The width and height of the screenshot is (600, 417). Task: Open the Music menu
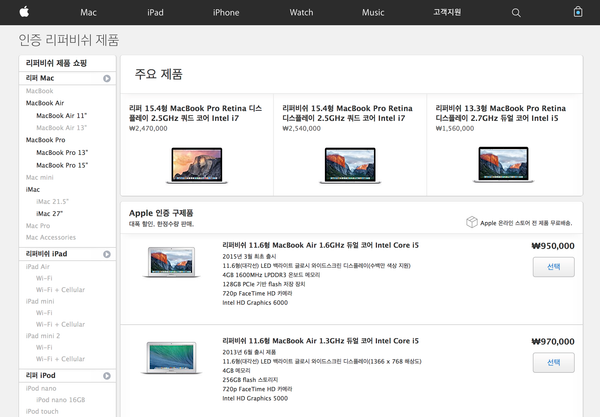point(373,13)
